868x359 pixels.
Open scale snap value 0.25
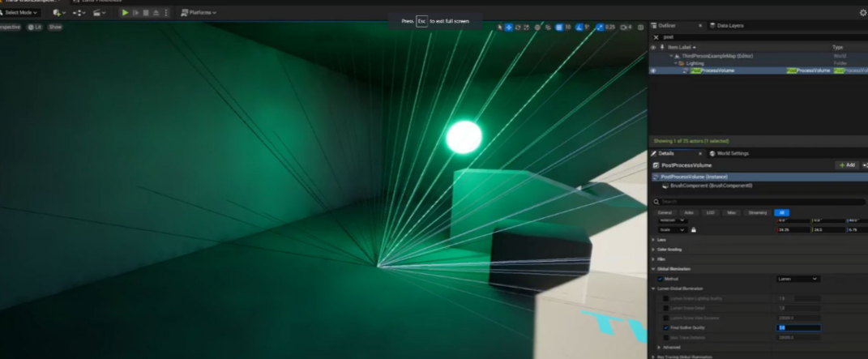tap(610, 27)
